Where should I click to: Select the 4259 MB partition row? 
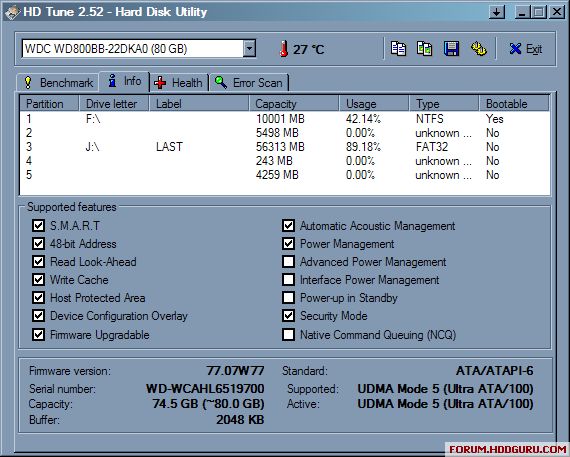pyautogui.click(x=285, y=175)
